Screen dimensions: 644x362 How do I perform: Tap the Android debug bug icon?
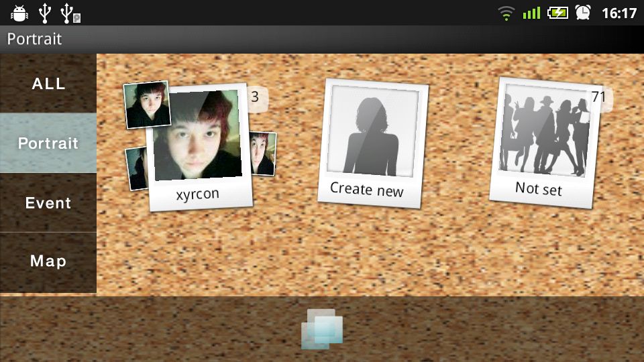point(19,13)
